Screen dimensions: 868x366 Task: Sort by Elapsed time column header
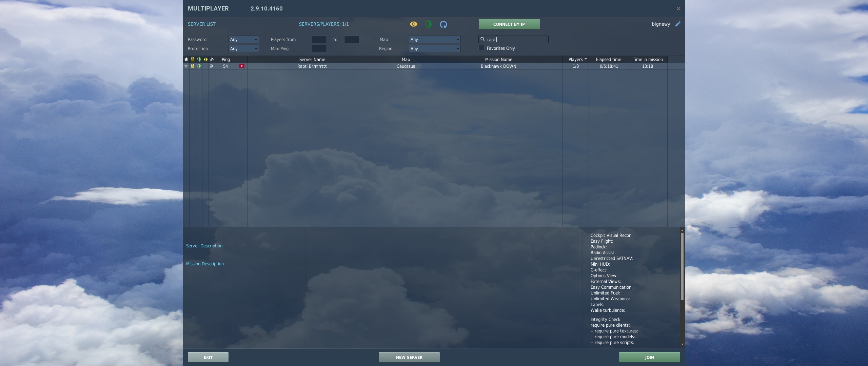point(608,59)
